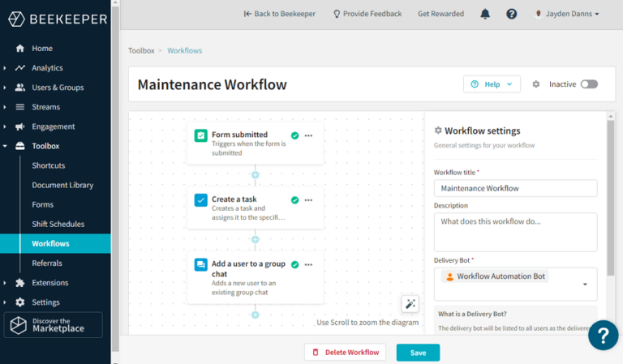The width and height of the screenshot is (623, 364).
Task: Click the Users & Groups people icon
Action: 19,88
